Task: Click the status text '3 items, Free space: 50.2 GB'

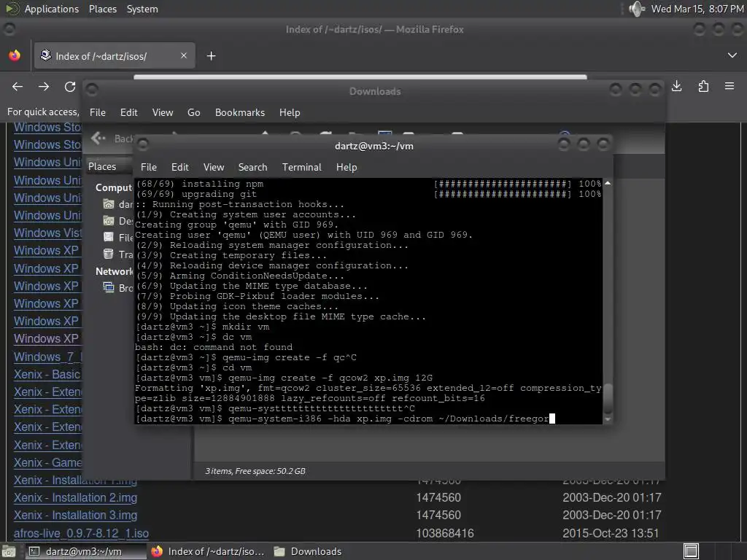Action: [255, 471]
